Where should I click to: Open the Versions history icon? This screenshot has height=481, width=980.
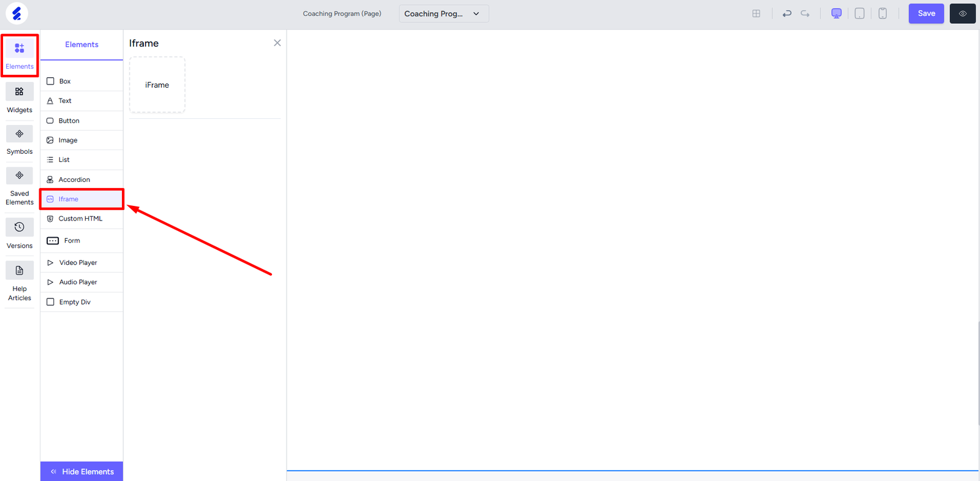(x=20, y=227)
